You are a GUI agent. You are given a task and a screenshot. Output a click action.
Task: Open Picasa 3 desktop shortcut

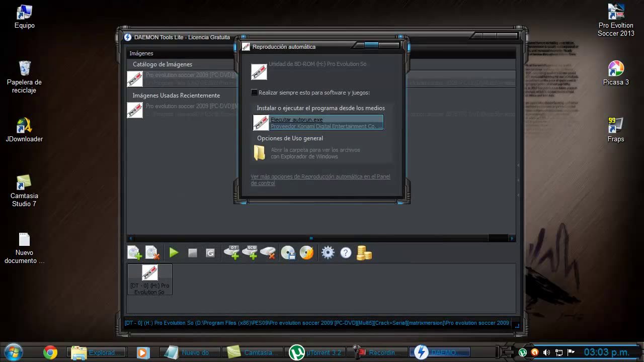(616, 73)
